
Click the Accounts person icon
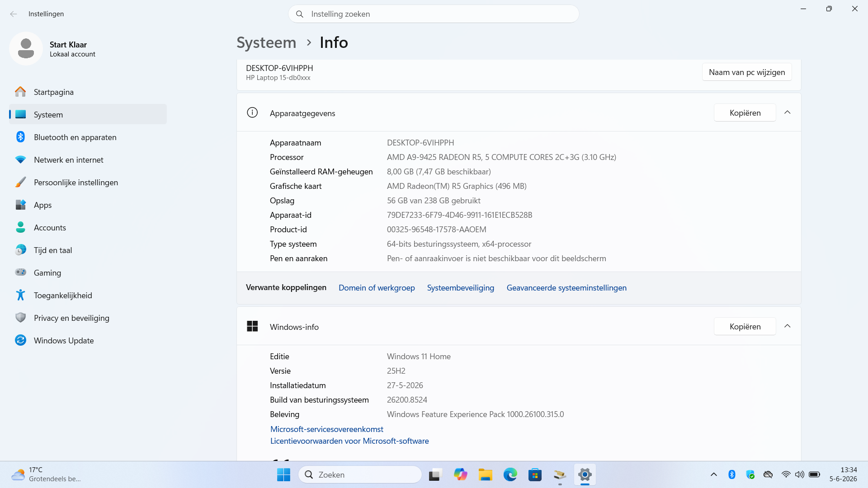[20, 227]
